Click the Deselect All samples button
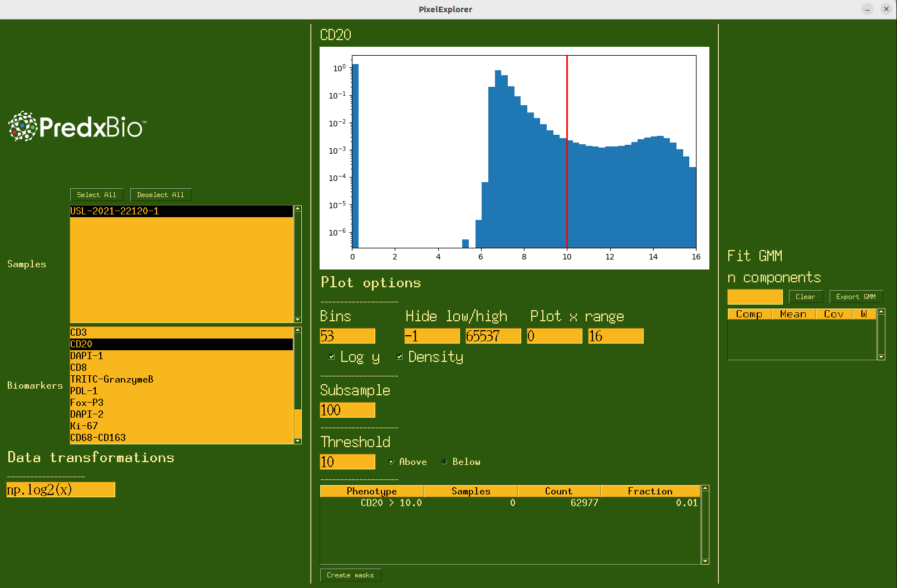This screenshot has height=588, width=897. (x=160, y=195)
